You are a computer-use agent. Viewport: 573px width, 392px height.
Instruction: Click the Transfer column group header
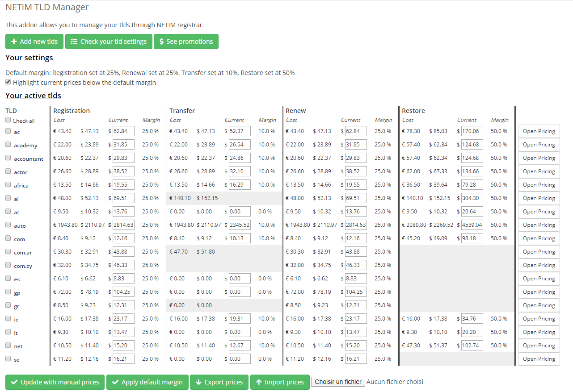coord(182,111)
